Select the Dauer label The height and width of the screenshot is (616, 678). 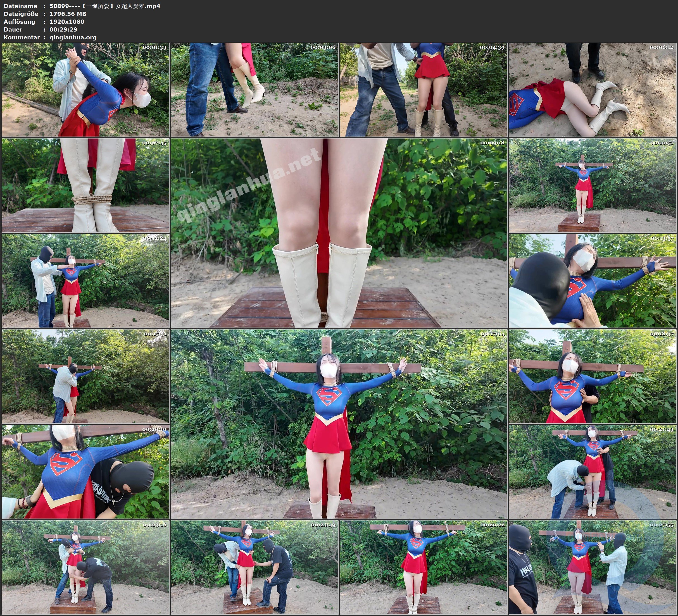pyautogui.click(x=13, y=29)
